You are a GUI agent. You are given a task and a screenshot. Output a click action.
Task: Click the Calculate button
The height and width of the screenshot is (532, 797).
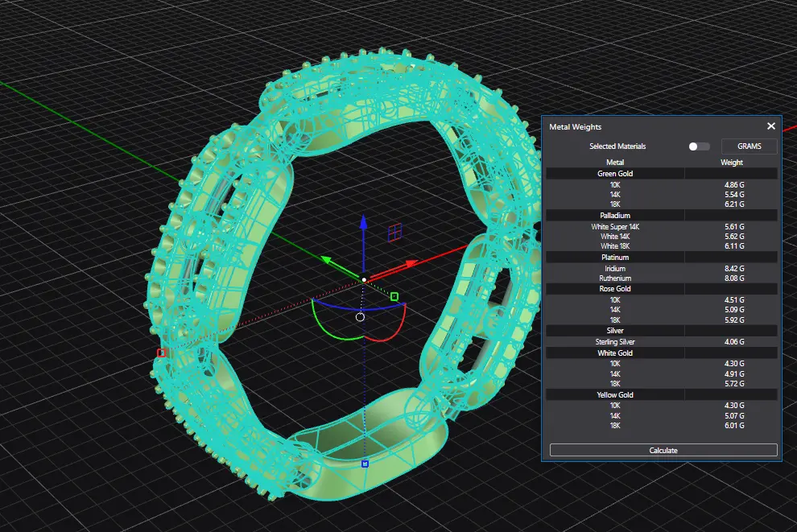pyautogui.click(x=663, y=450)
